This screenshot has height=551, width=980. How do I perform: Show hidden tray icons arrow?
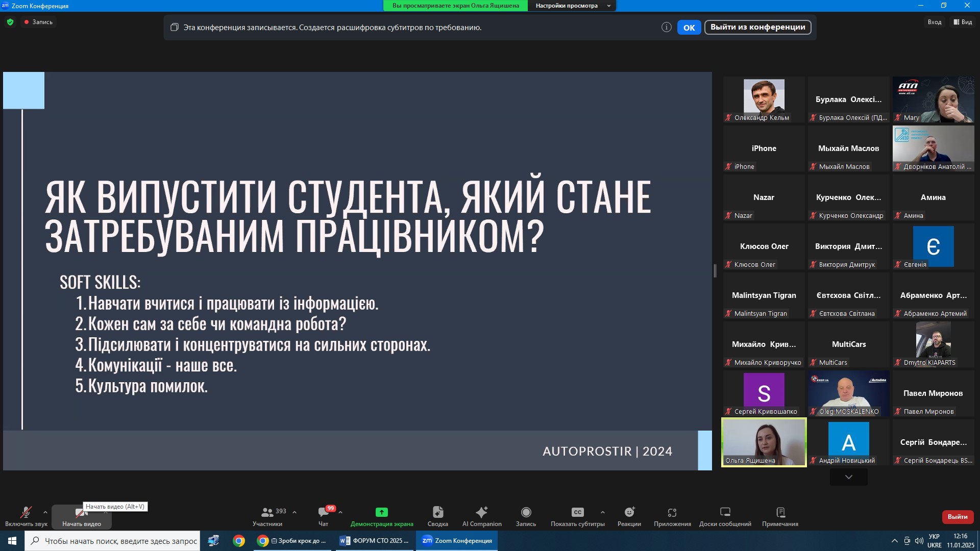(894, 541)
